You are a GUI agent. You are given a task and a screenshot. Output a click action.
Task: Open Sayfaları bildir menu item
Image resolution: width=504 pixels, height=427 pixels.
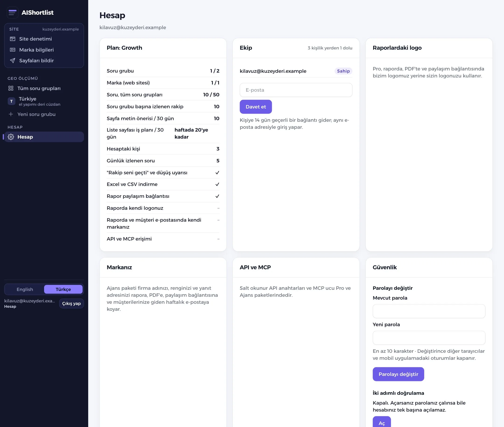click(x=44, y=60)
